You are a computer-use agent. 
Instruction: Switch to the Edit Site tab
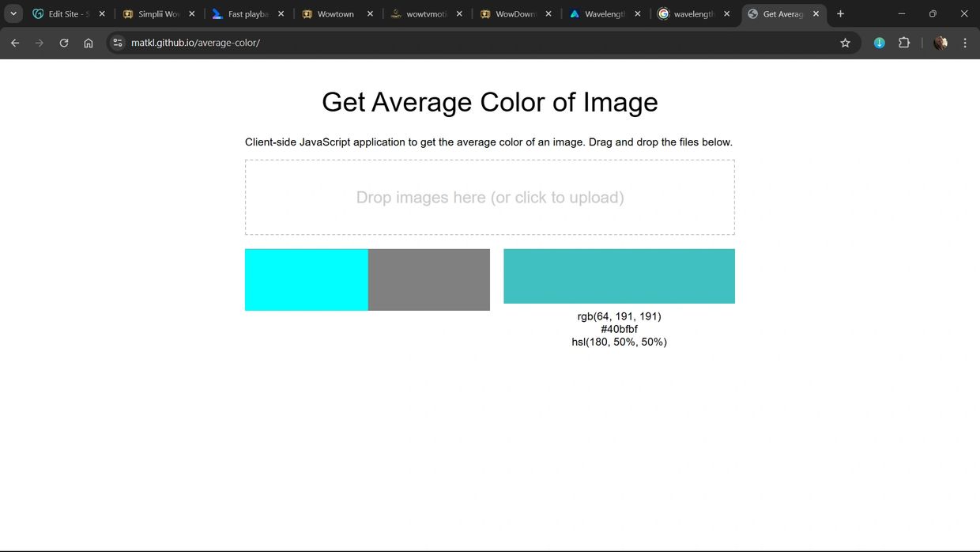[x=69, y=14]
